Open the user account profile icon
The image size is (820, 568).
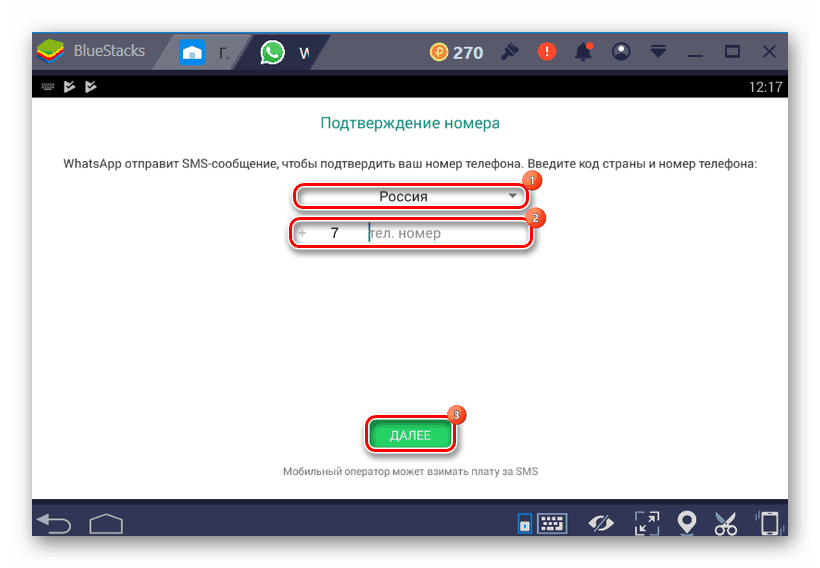(x=621, y=52)
